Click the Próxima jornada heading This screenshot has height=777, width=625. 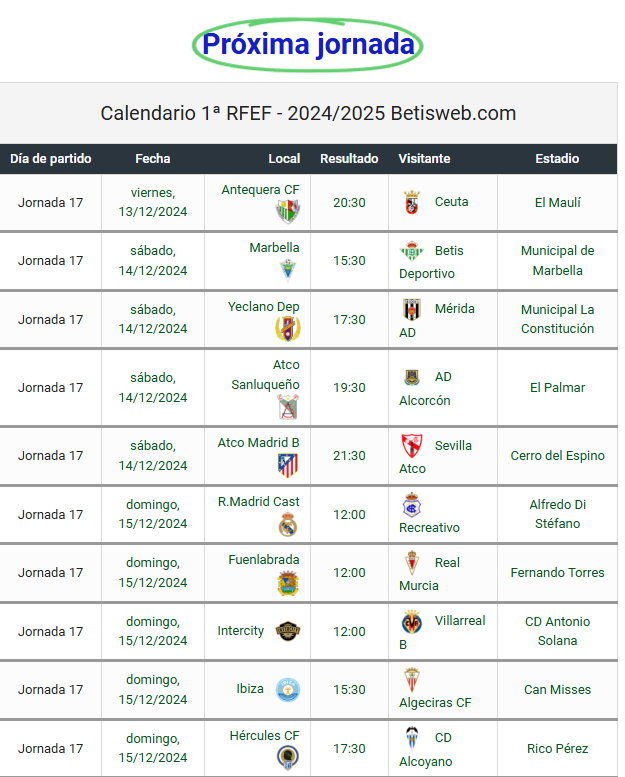click(308, 45)
